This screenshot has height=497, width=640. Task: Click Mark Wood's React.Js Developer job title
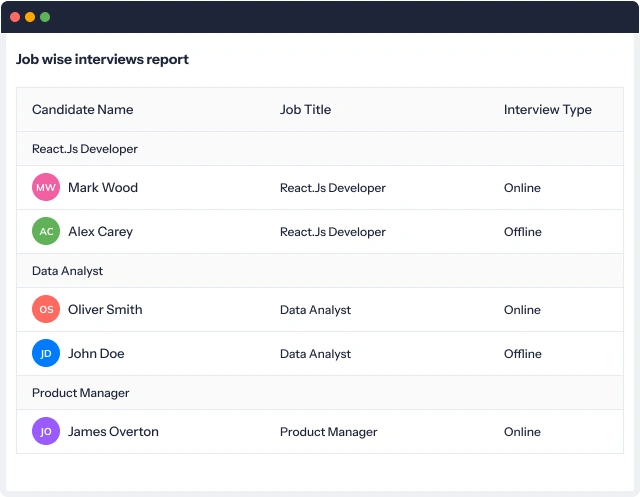click(x=333, y=188)
